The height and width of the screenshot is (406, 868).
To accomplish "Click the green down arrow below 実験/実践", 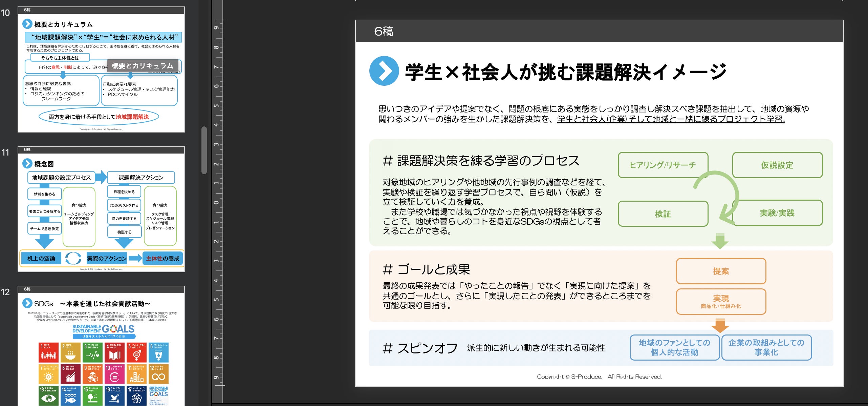I will point(720,241).
